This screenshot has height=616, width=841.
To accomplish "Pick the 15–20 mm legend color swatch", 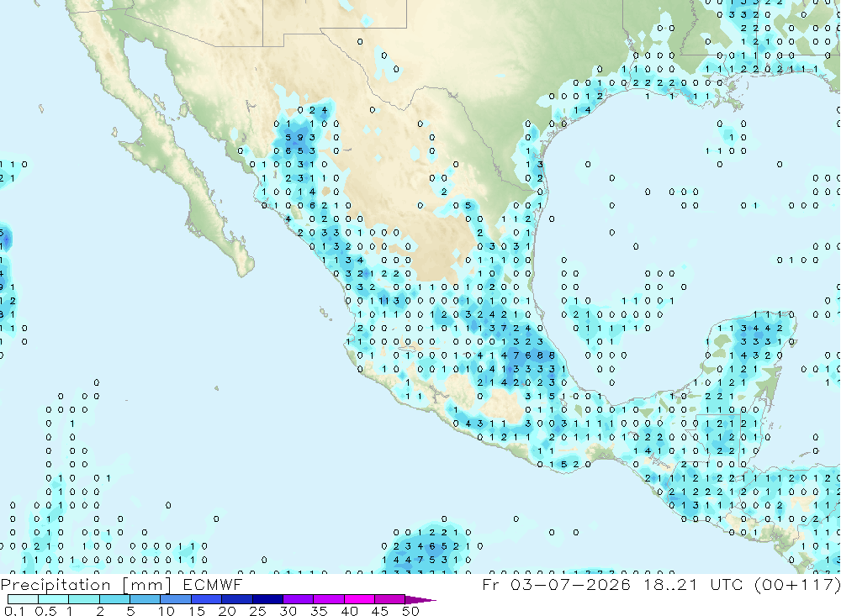I will point(206,599).
